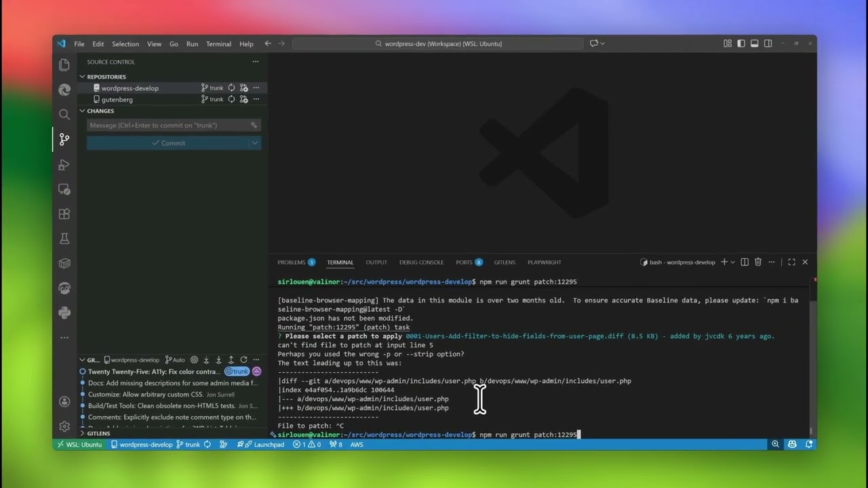Screen dimensions: 868x488
Task: Synchronize changes for the gutenberg repository
Action: click(x=231, y=100)
